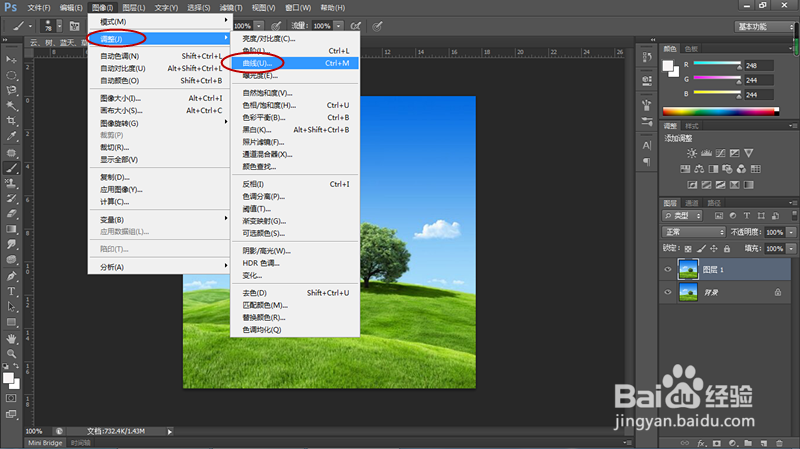Toggle lock transparent pixels
800x449 pixels.
point(688,248)
